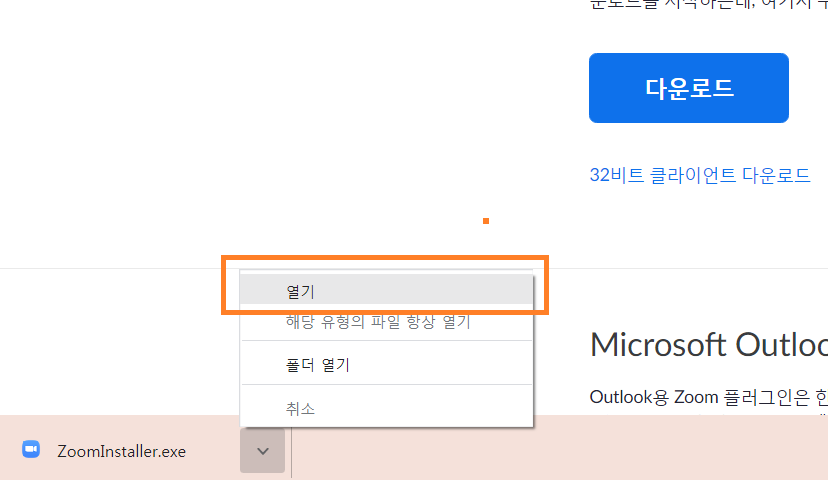
Task: Click the Outlook용 Zoom 플러그인은 description text
Action: click(x=709, y=397)
